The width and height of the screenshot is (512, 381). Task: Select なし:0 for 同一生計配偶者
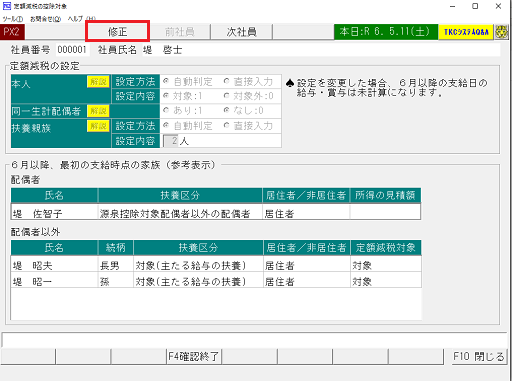(244, 110)
